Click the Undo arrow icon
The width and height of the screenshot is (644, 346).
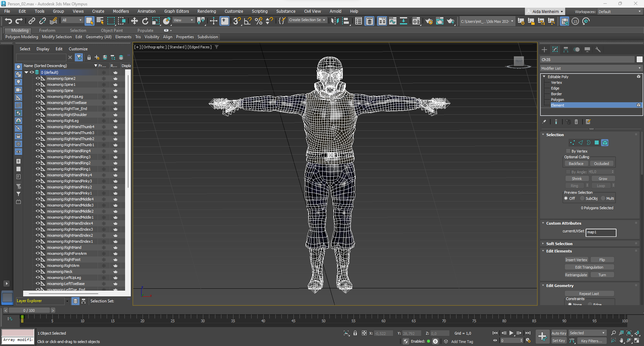8,21
